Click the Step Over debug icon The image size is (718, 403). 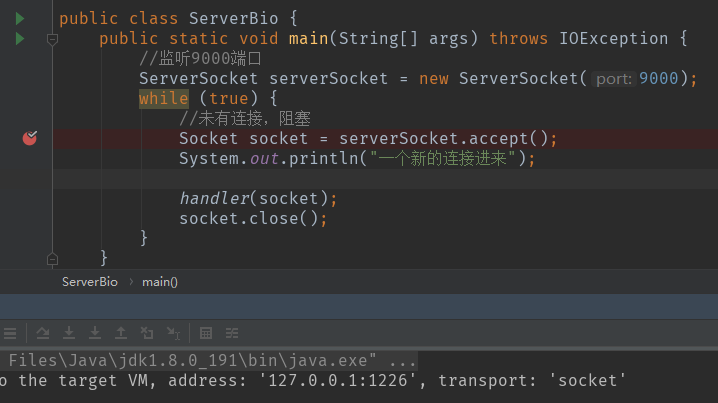pyautogui.click(x=43, y=333)
